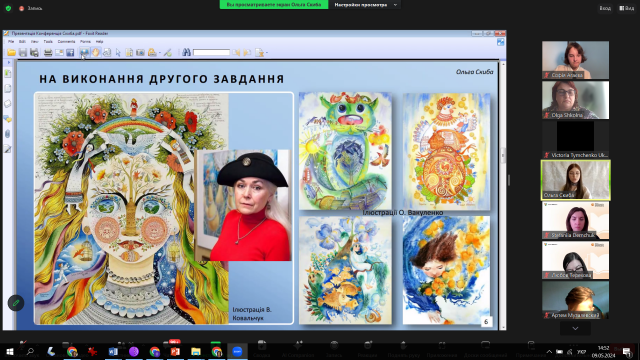The width and height of the screenshot is (640, 360).
Task: Open the Comments menu
Action: click(66, 42)
